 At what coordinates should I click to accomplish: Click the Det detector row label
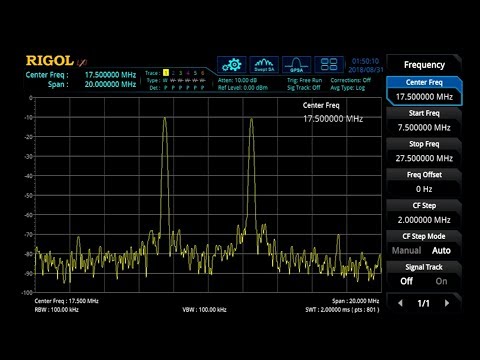154,88
